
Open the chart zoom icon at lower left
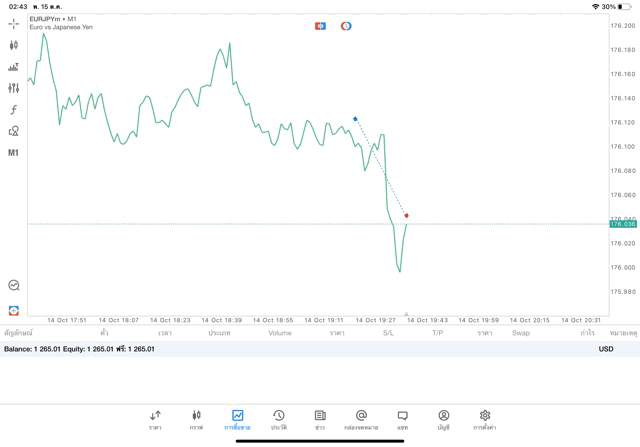click(14, 285)
